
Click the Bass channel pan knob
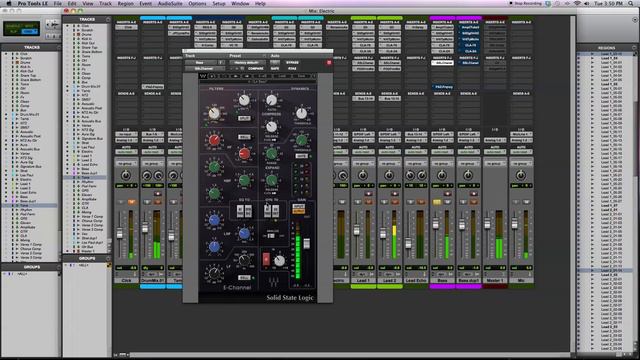442,175
